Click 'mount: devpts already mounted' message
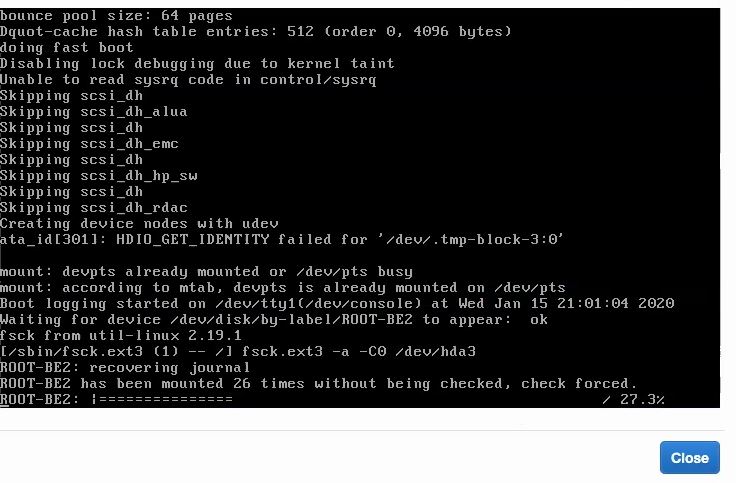736x483 pixels. (x=207, y=271)
